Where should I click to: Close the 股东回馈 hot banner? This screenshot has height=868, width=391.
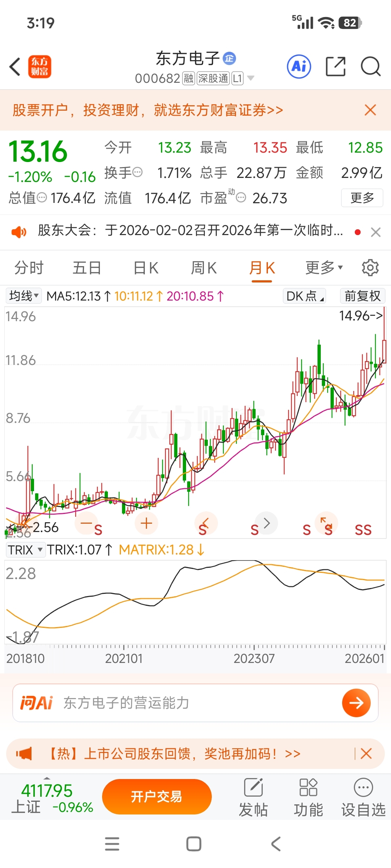(x=366, y=754)
